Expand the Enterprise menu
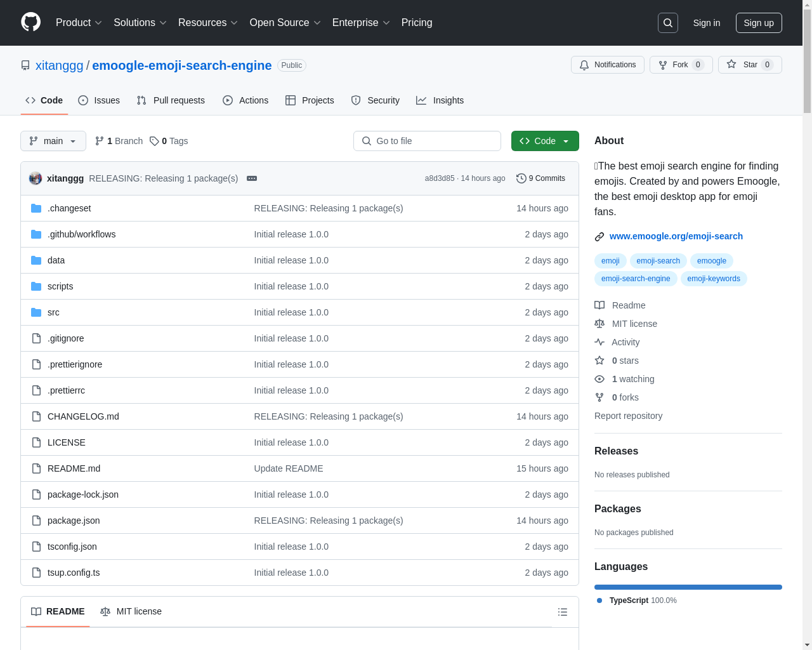Screen dimensions: 812x650 point(361,23)
